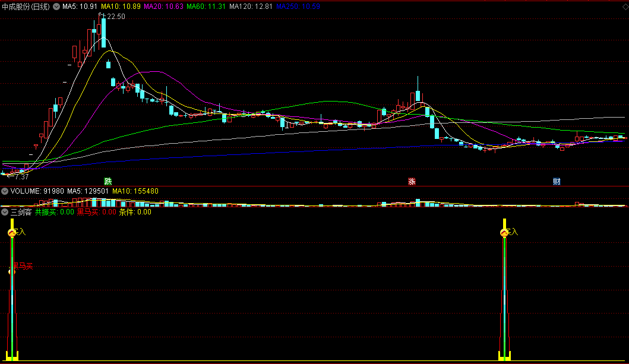The height and width of the screenshot is (364, 629).
Task: Click the MA5: 10.91 label
Action: (80, 7)
